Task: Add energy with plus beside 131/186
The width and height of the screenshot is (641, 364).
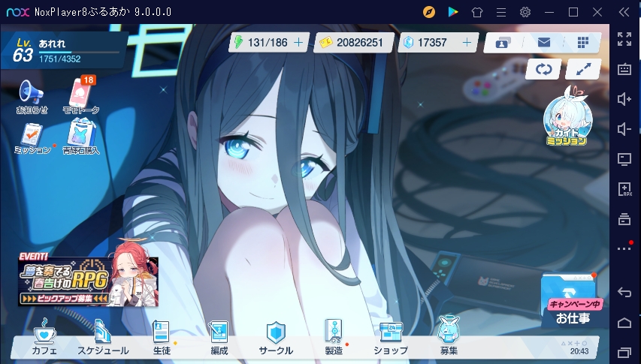Action: pos(299,43)
